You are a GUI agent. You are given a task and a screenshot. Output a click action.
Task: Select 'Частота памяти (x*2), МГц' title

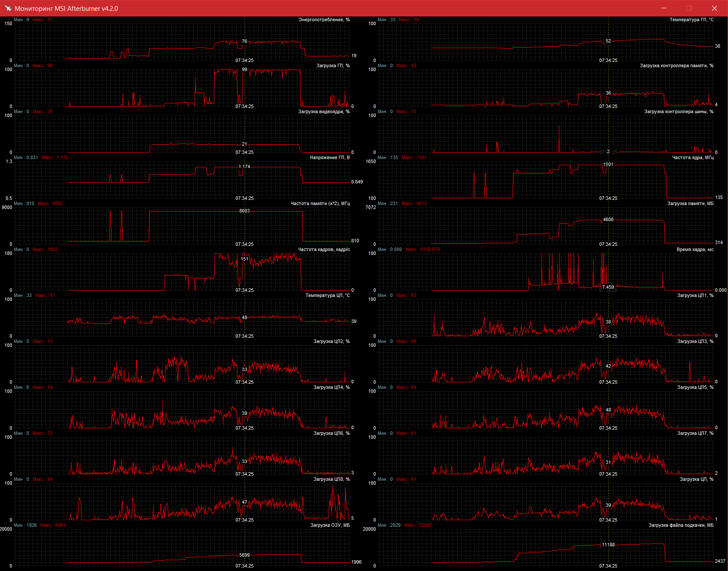click(320, 204)
